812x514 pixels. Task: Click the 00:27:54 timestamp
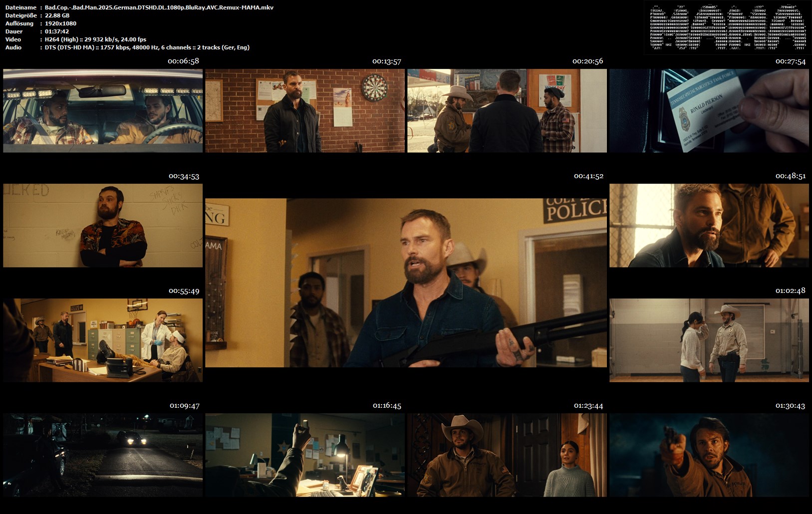point(791,61)
